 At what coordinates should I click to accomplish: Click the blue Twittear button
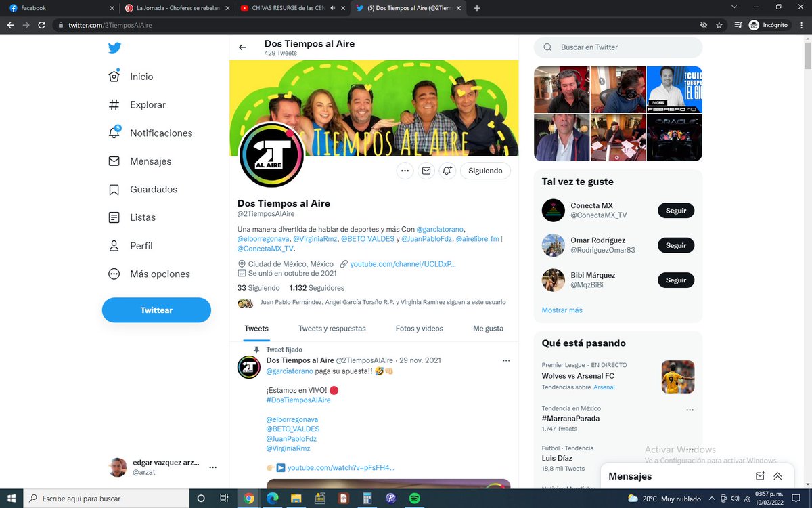click(x=156, y=310)
